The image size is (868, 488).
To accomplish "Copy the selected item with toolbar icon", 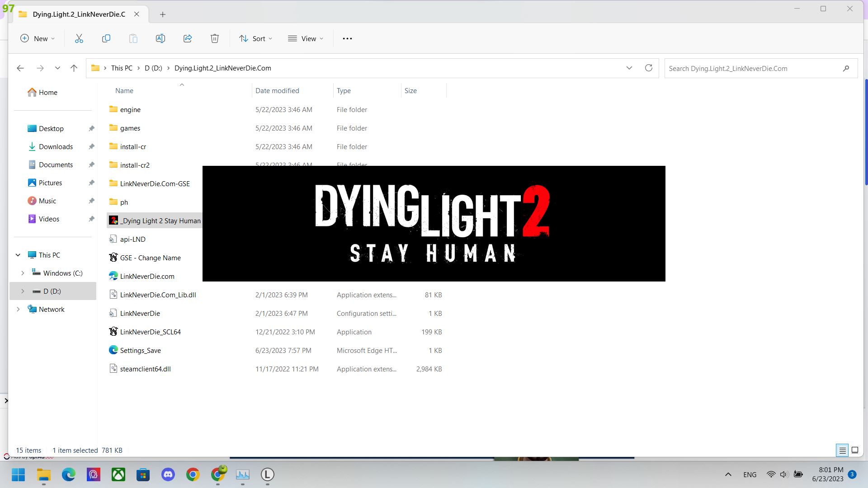I will coord(106,38).
